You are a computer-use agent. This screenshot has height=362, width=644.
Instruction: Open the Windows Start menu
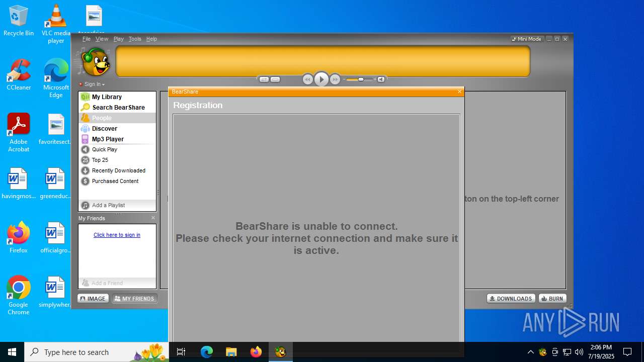pos(12,352)
